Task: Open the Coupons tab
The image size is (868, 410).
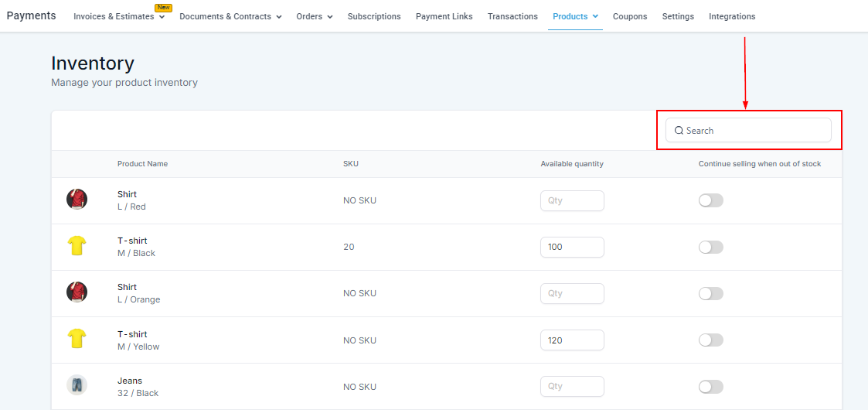Action: click(630, 16)
